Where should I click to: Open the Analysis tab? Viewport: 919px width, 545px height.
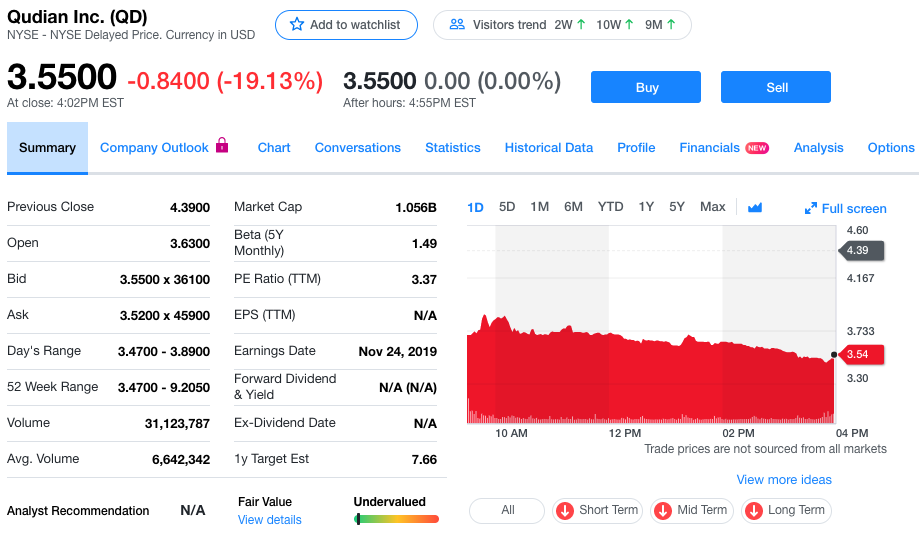tap(818, 148)
